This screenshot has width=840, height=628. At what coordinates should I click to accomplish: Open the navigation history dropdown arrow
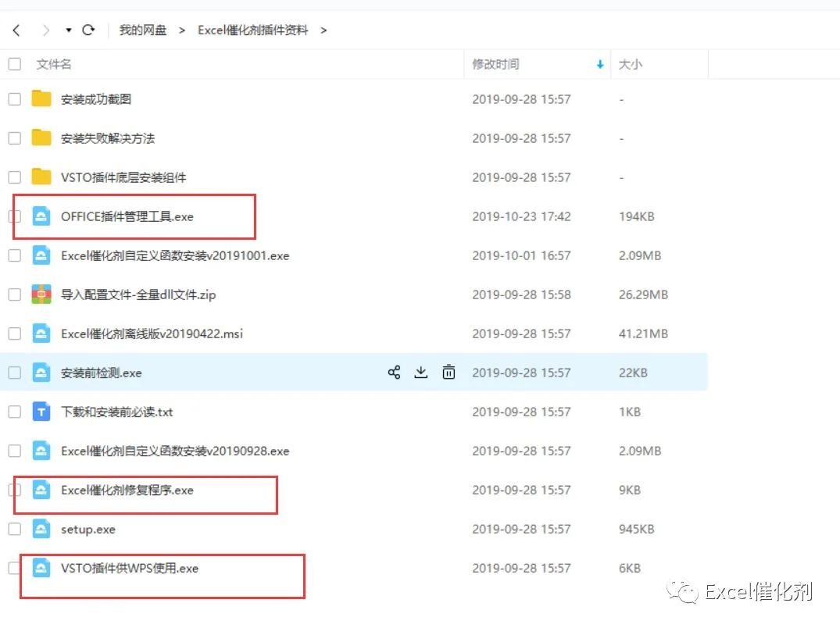69,30
